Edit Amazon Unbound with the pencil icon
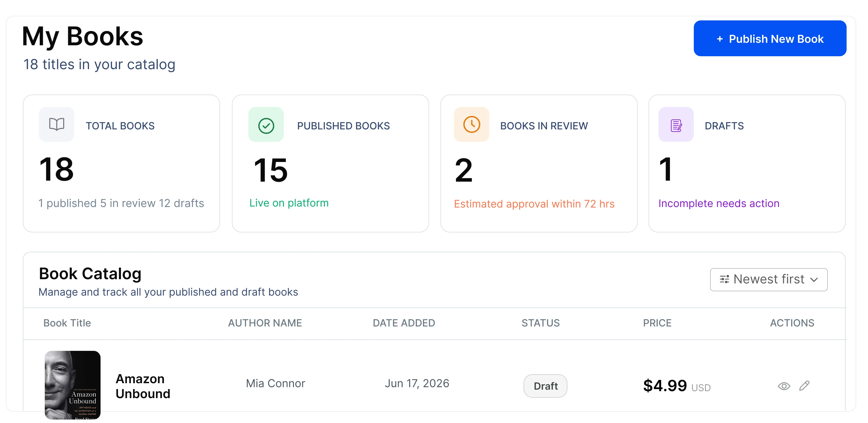 (x=804, y=386)
